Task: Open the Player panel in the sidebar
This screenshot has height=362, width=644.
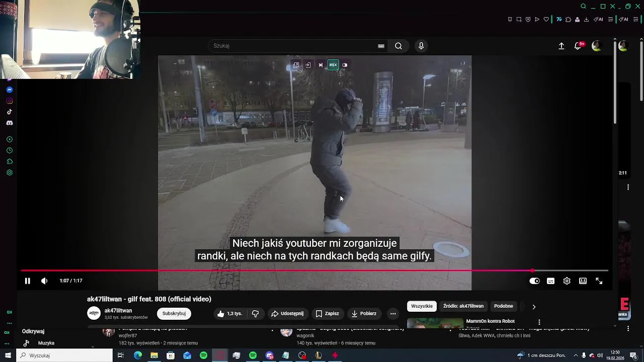Action: (x=9, y=139)
